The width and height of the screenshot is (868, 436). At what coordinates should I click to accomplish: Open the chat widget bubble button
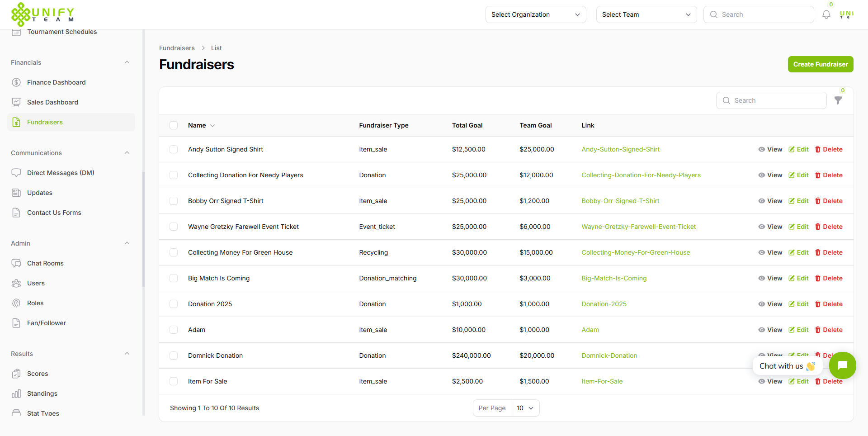coord(843,365)
